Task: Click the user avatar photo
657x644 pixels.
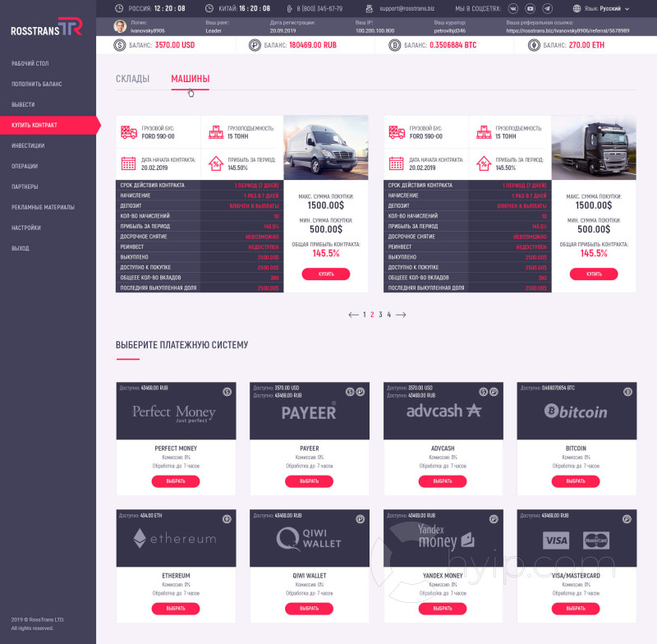Action: 120,26
